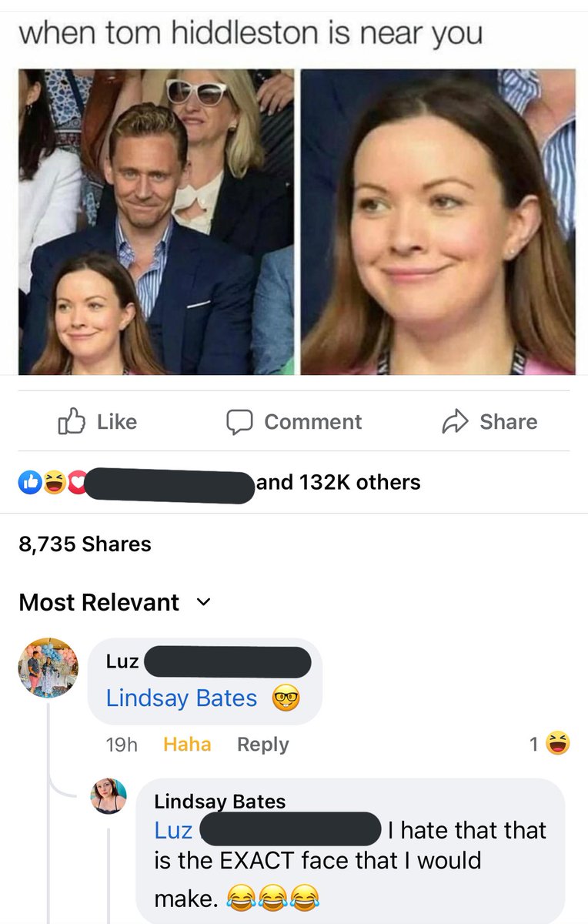
Task: Open the right close-up face photo
Action: (x=438, y=222)
